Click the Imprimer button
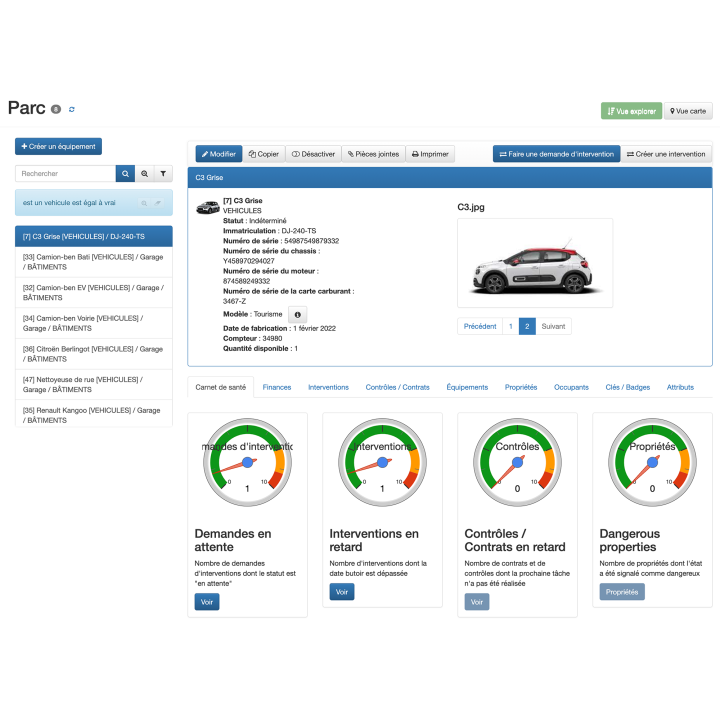This screenshot has height=720, width=720. tap(430, 154)
